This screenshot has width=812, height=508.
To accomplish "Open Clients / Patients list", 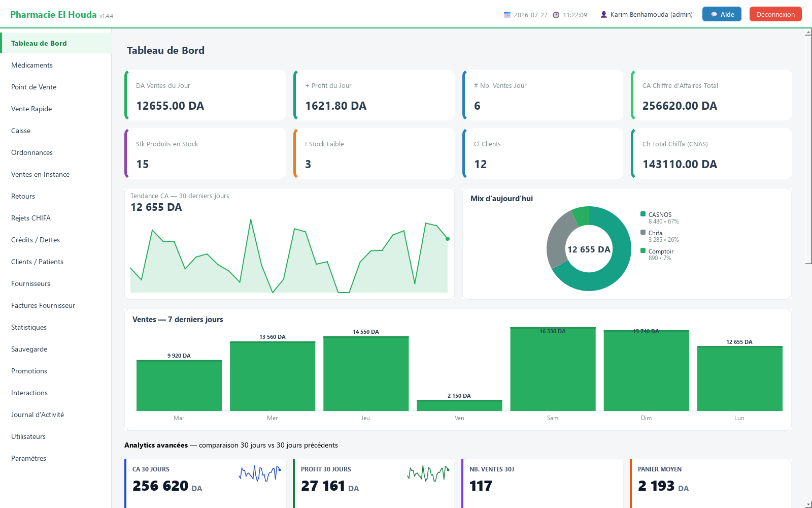I will [x=56, y=262].
